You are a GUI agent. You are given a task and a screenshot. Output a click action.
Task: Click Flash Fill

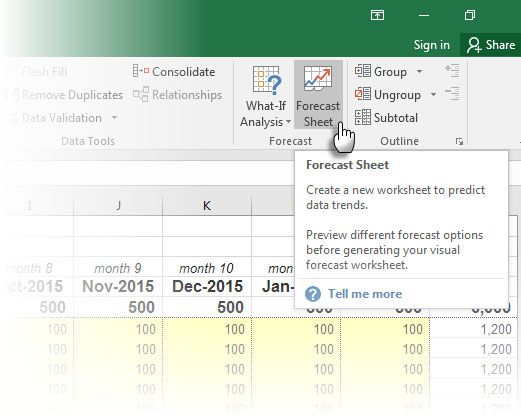click(x=45, y=72)
